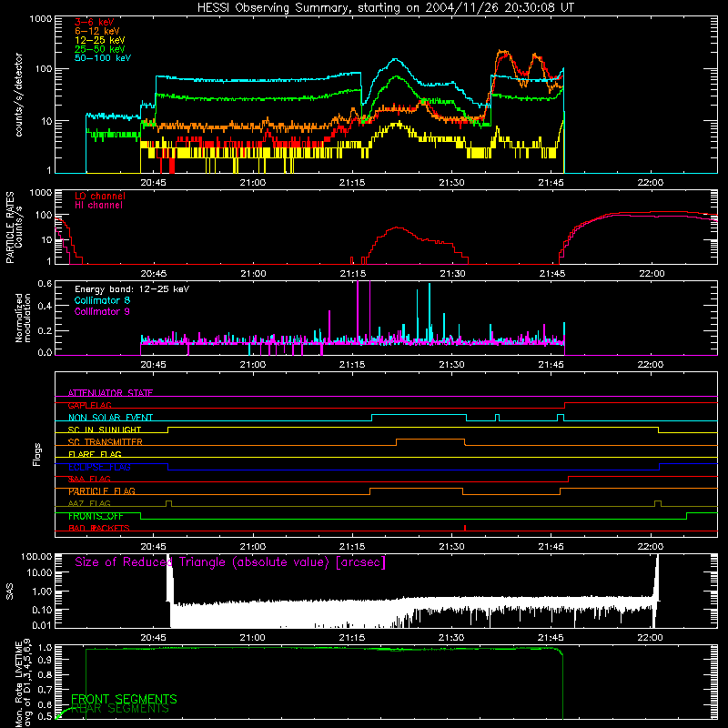
Task: Click the 'Flags' axis label
Action: (x=36, y=454)
